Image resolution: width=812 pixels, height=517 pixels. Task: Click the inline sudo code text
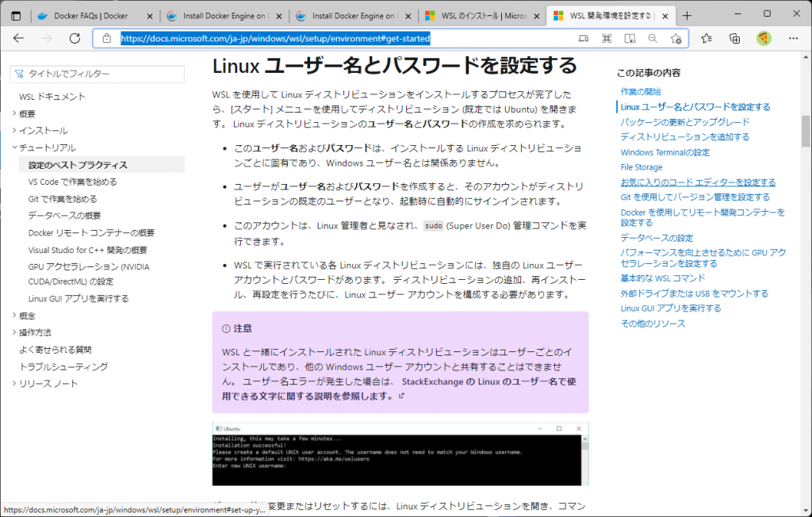coord(434,226)
